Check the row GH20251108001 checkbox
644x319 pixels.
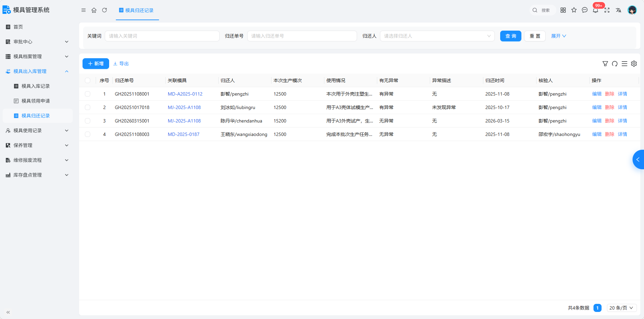pyautogui.click(x=88, y=94)
